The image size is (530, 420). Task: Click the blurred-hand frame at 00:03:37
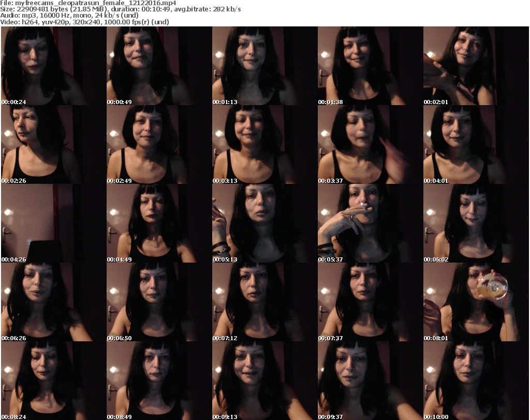(370, 144)
